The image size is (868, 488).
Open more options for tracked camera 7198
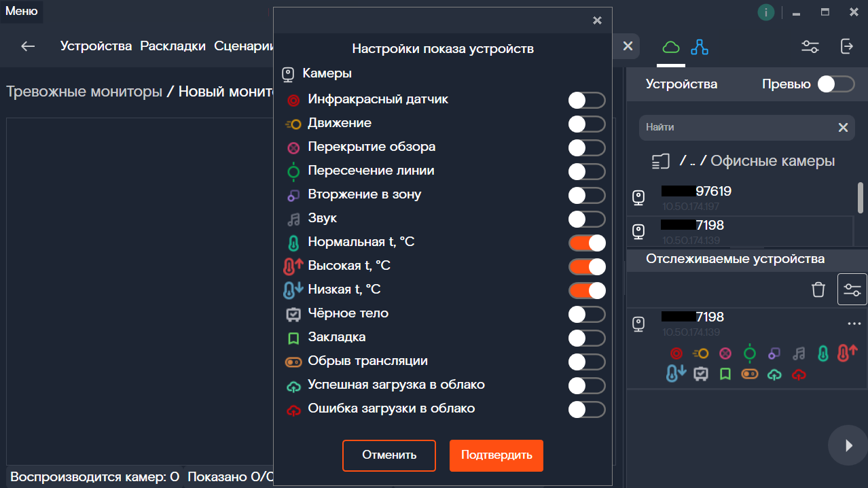(854, 324)
